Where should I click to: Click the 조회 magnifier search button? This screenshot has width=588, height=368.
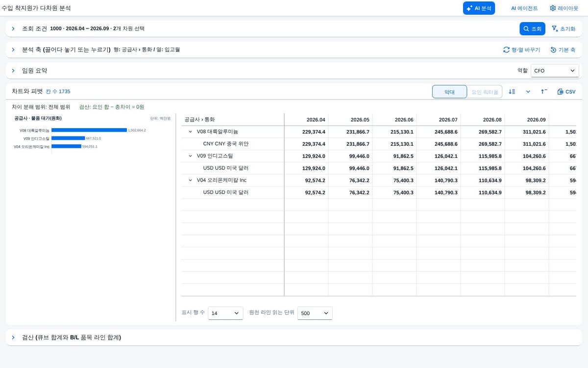(532, 29)
